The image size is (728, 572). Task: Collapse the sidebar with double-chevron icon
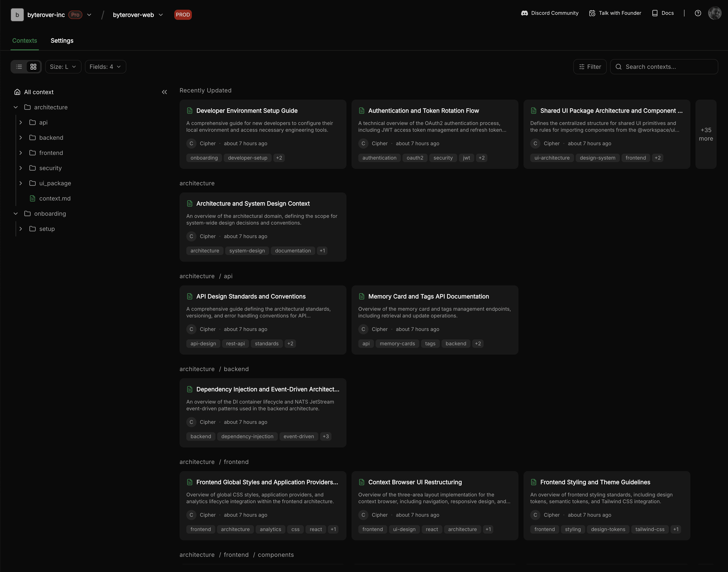tap(164, 92)
